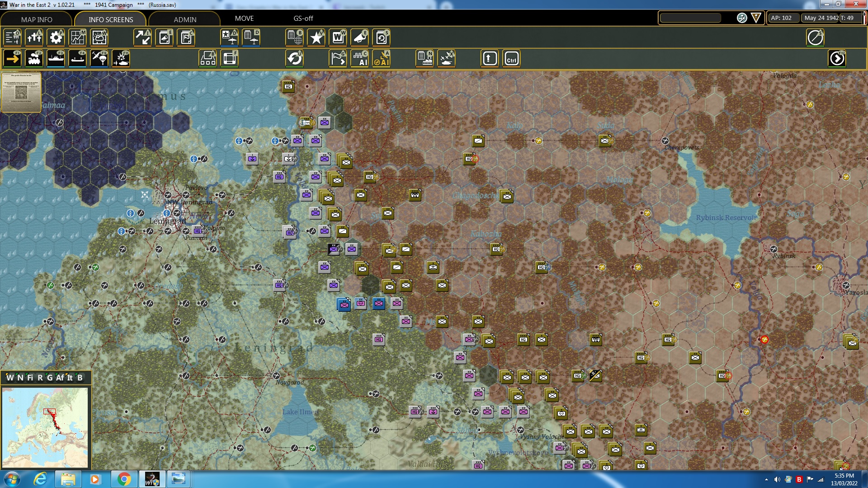Open File Explorer folder on taskbar
This screenshot has width=868, height=488.
click(x=68, y=479)
